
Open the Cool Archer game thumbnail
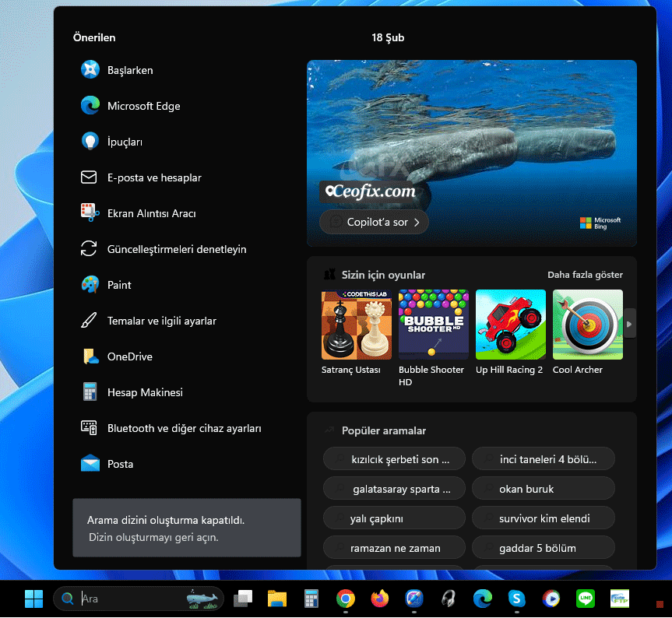click(588, 325)
